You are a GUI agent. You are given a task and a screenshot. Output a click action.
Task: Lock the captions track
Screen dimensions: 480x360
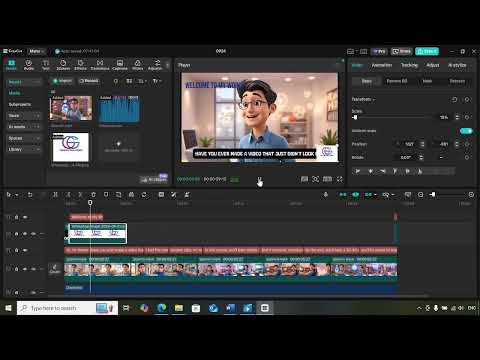(16, 250)
